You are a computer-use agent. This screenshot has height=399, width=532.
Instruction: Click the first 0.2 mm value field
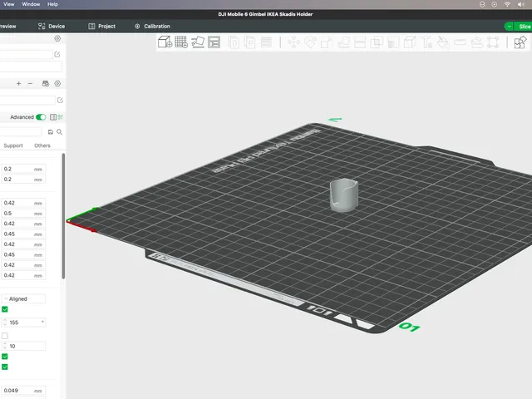(23, 169)
